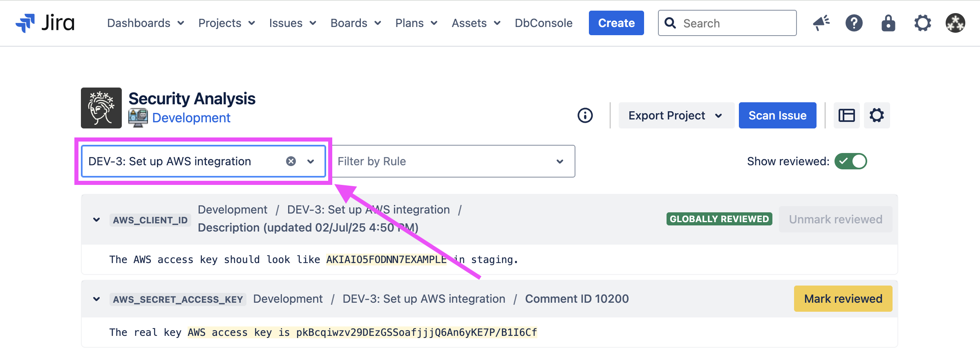Click the lock icon in top bar
The width and height of the screenshot is (980, 351).
pos(888,23)
